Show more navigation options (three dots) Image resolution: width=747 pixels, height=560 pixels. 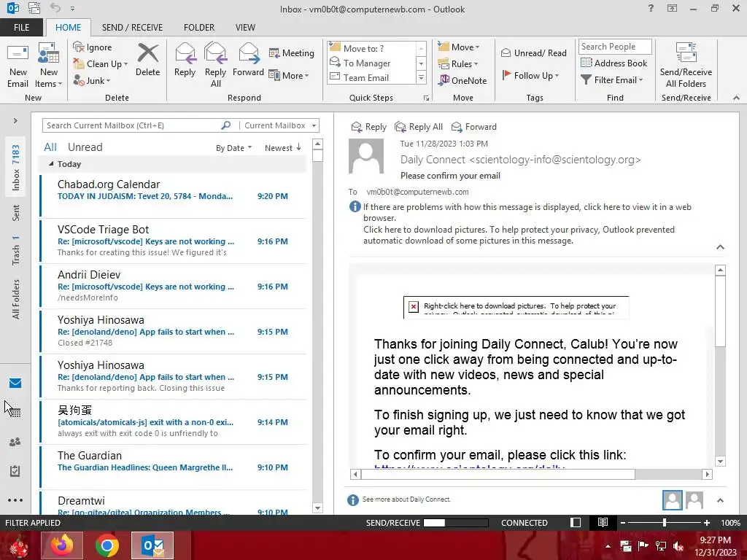pos(15,500)
